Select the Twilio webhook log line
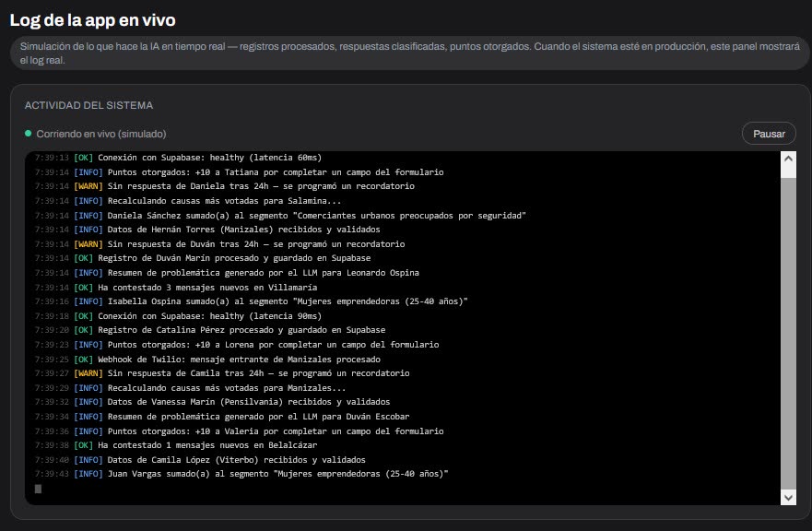812x531 pixels. [207, 359]
